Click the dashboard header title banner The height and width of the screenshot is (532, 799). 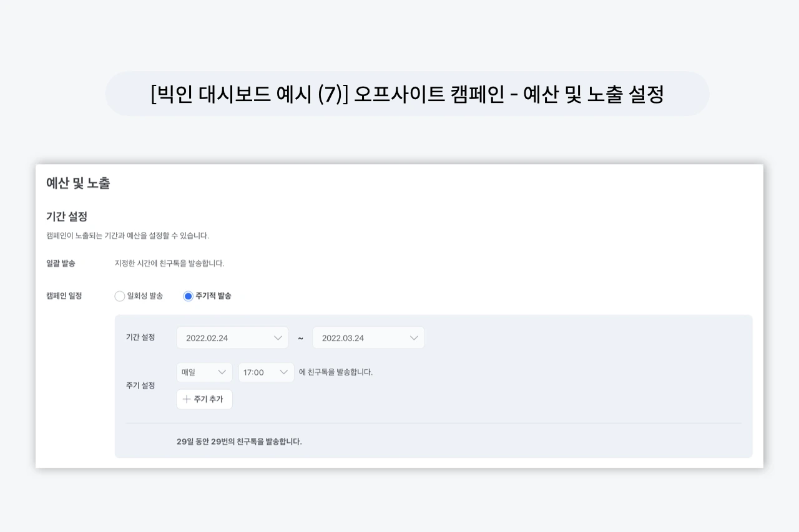(x=408, y=94)
